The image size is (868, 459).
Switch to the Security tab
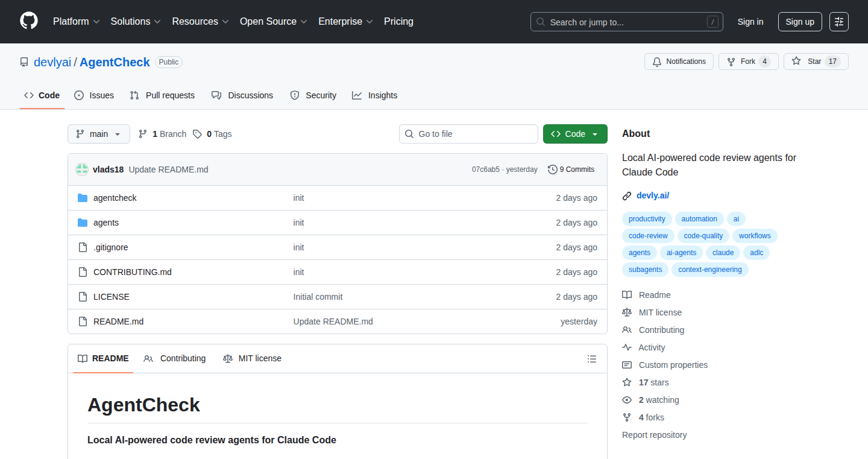point(313,95)
